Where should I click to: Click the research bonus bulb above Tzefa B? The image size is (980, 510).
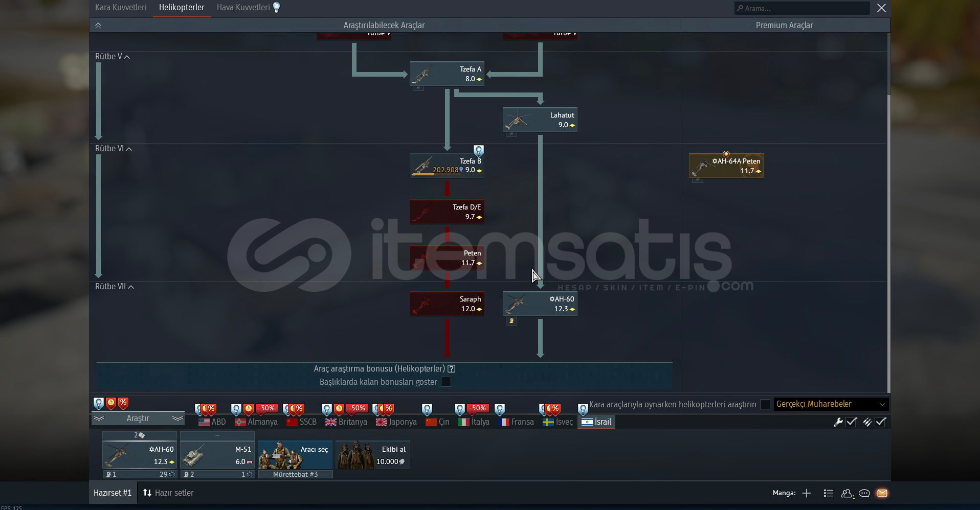pos(478,151)
